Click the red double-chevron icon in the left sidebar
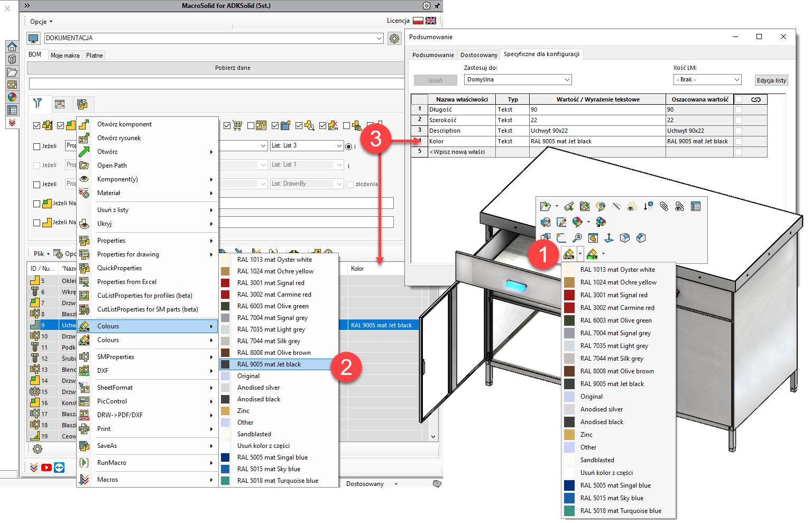The width and height of the screenshot is (812, 523). tap(12, 123)
